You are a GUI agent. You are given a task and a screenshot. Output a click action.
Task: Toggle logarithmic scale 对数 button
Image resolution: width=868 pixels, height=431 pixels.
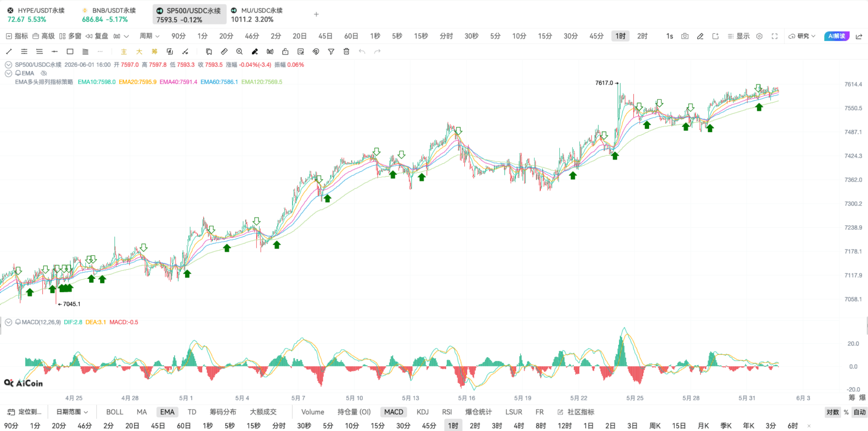[x=833, y=412]
